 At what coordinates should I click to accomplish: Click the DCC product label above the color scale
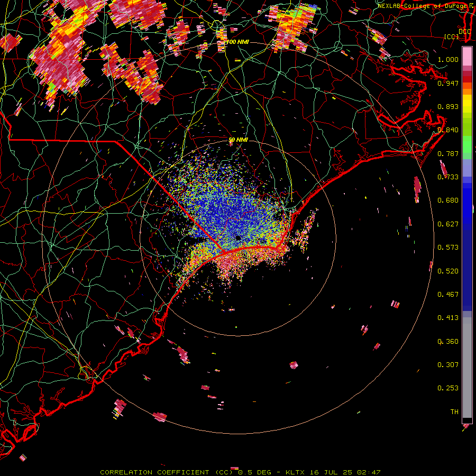pyautogui.click(x=464, y=32)
